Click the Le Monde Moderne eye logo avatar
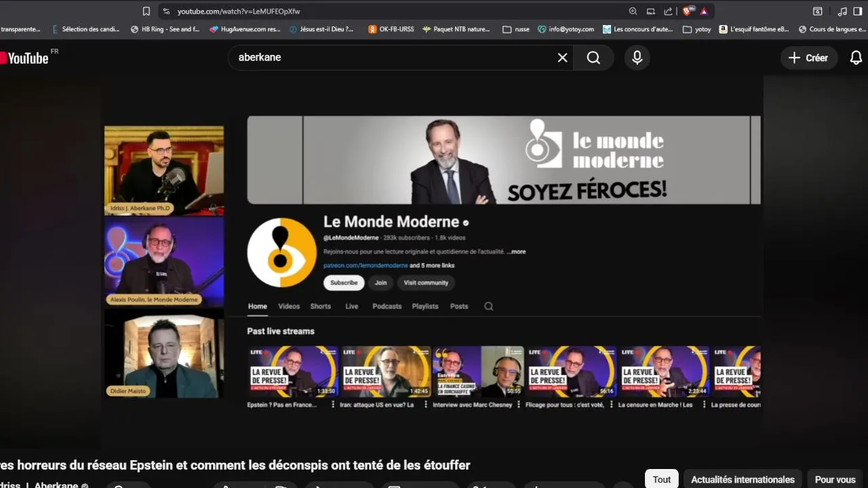Screen dimensions: 868x488 click(281, 253)
